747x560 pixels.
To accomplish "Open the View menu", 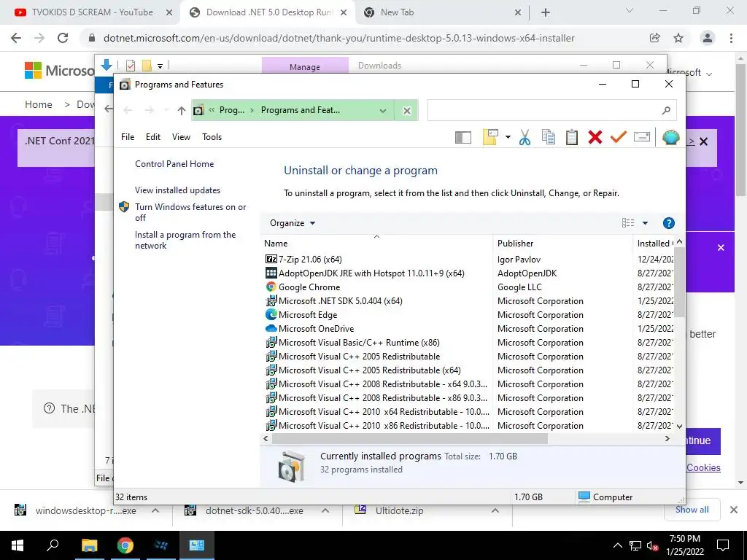I will click(181, 137).
